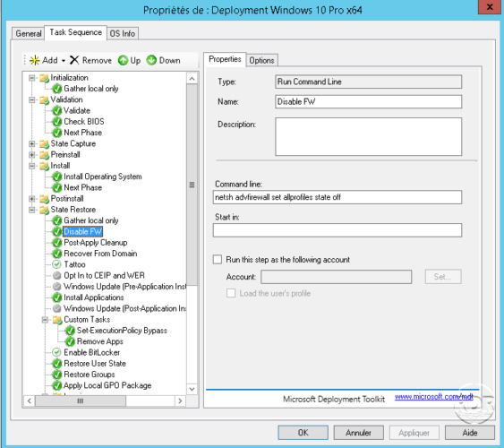Select Recover From Domain step
The width and height of the screenshot is (504, 448).
point(100,254)
